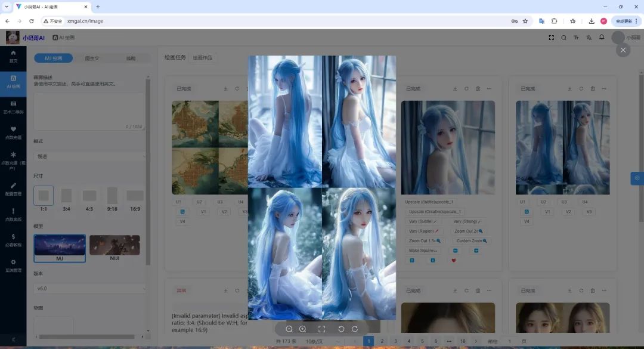Viewport: 644px width, 349px height.
Task: Click the red heart favorite button
Action: 453,260
